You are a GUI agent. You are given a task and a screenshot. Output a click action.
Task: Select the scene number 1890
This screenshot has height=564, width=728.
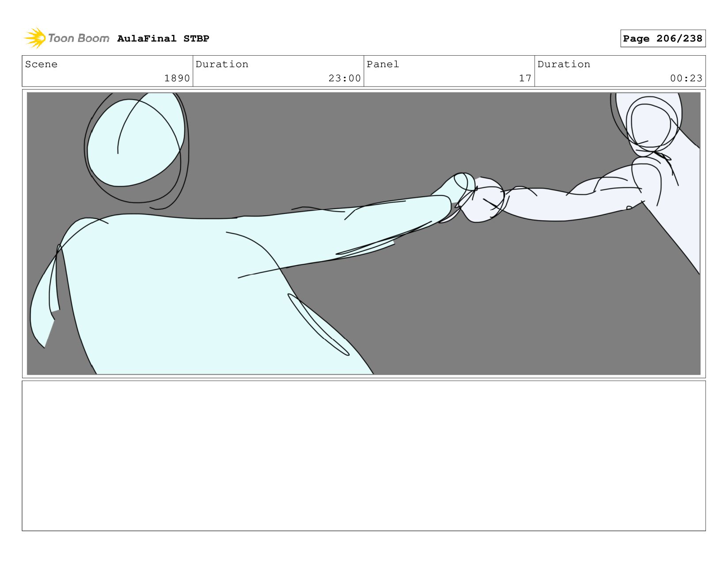[x=177, y=78]
